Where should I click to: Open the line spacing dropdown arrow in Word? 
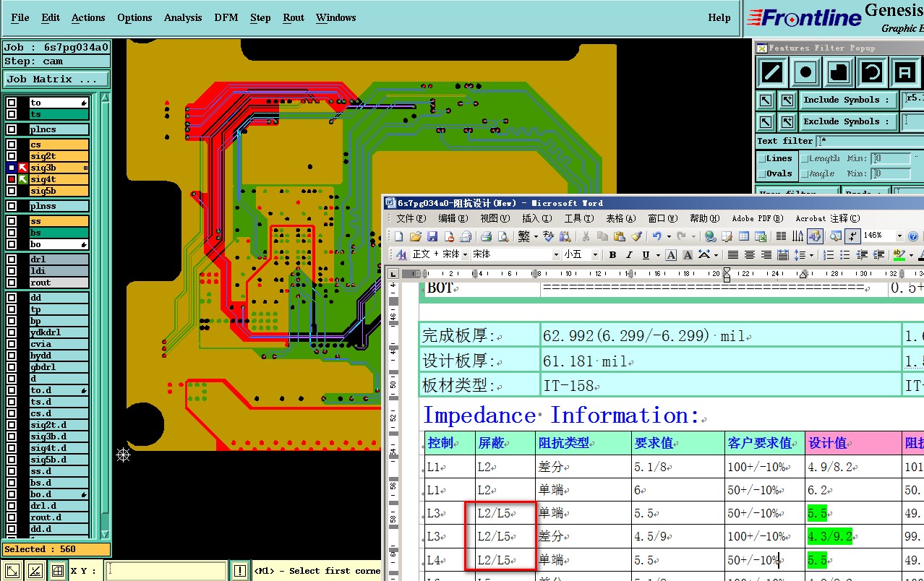tap(812, 255)
